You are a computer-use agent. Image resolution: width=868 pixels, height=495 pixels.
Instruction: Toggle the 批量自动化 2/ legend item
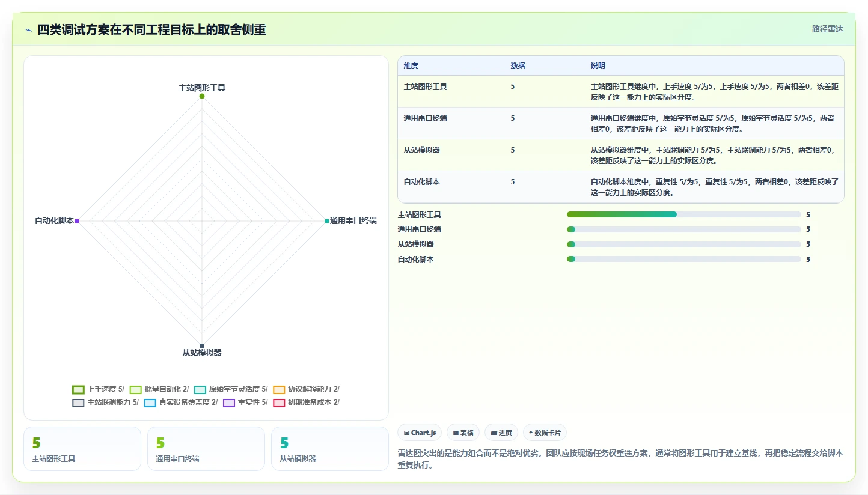[x=159, y=389]
